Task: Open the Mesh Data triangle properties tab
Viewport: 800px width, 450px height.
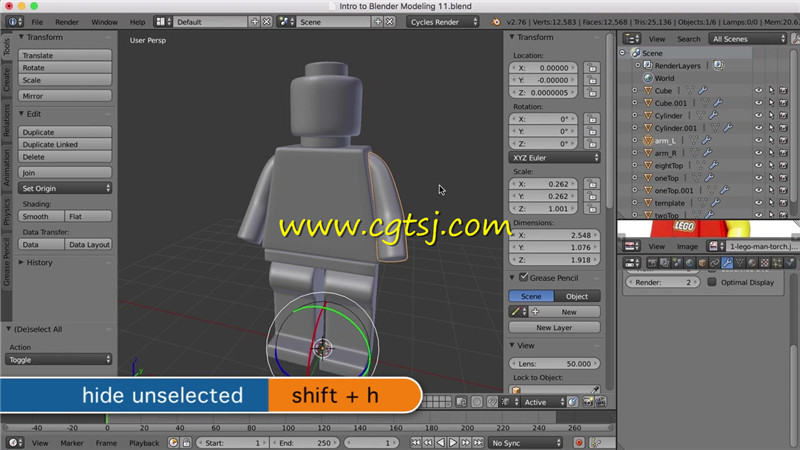Action: (x=739, y=263)
